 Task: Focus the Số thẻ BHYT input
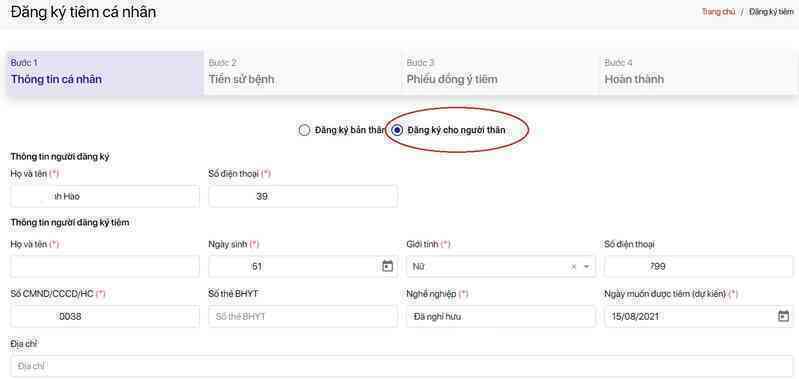(x=303, y=316)
